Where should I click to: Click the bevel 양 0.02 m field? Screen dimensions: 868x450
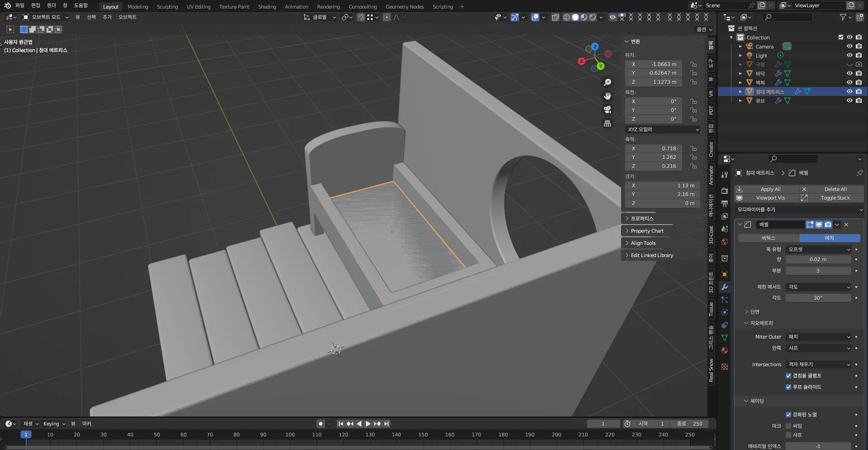pyautogui.click(x=818, y=259)
